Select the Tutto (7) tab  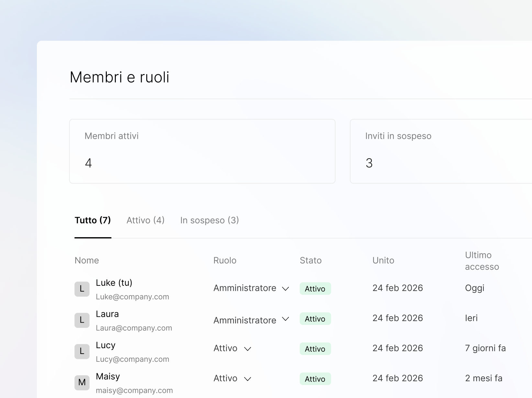click(x=93, y=220)
